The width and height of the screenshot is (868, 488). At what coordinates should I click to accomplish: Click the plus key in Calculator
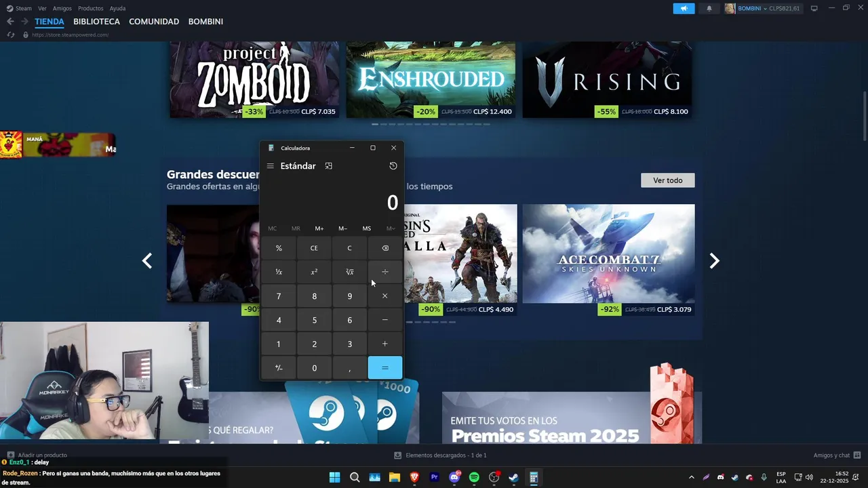(385, 344)
